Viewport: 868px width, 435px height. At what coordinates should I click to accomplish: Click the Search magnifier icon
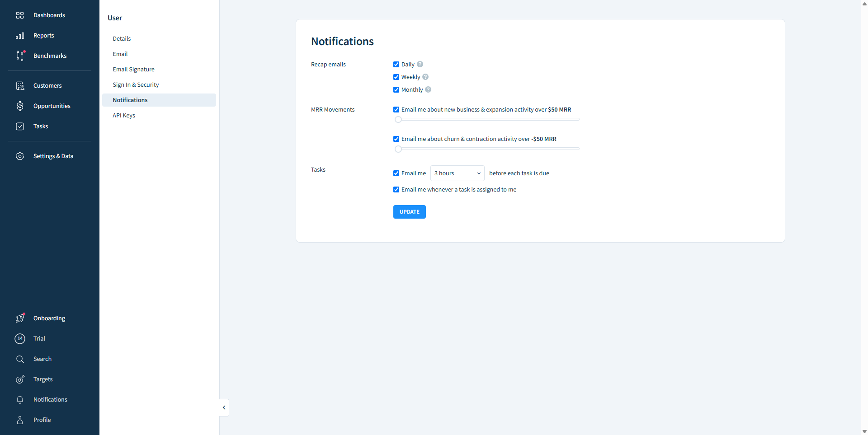(x=20, y=359)
